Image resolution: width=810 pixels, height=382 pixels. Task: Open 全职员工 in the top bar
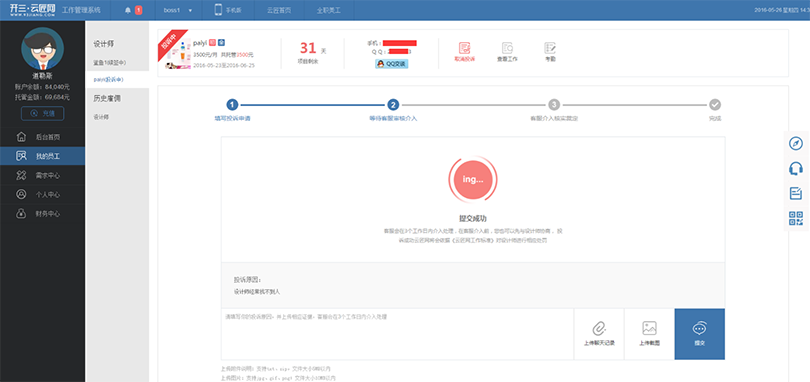[328, 10]
